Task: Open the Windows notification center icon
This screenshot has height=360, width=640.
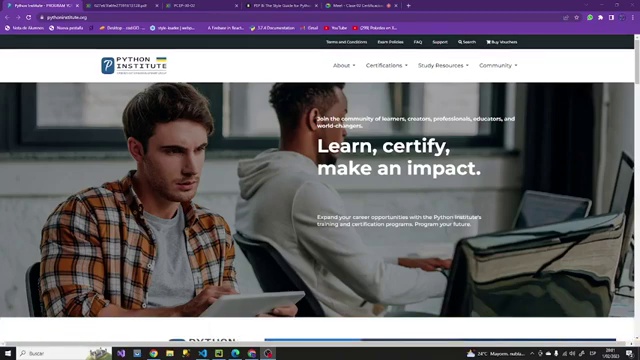Action: point(629,353)
